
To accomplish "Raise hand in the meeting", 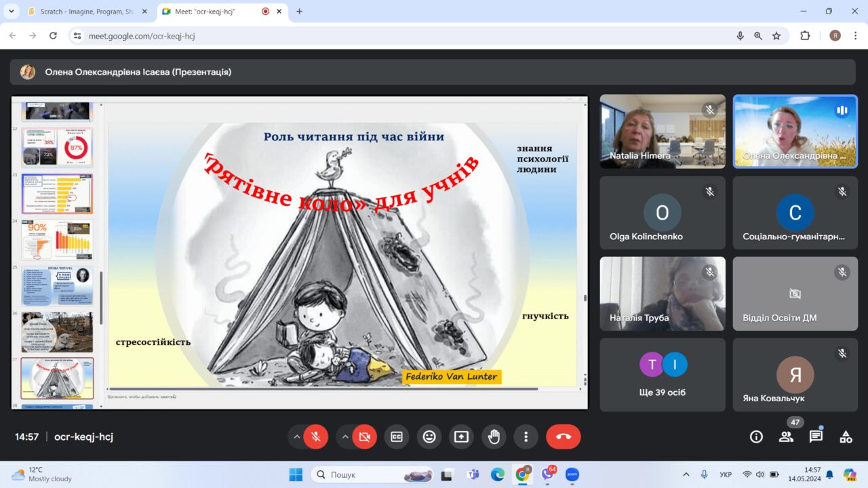I will (494, 437).
